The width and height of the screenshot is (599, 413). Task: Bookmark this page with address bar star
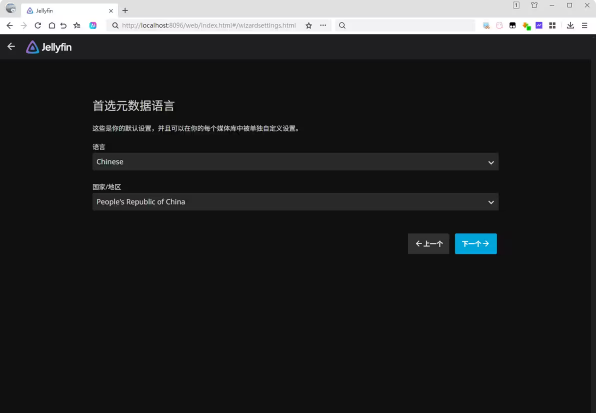[x=309, y=26]
